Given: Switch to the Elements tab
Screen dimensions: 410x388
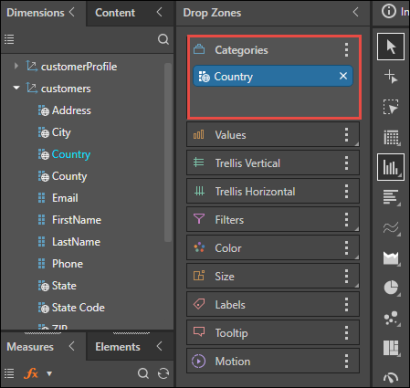Looking at the screenshot, I should click(x=118, y=347).
